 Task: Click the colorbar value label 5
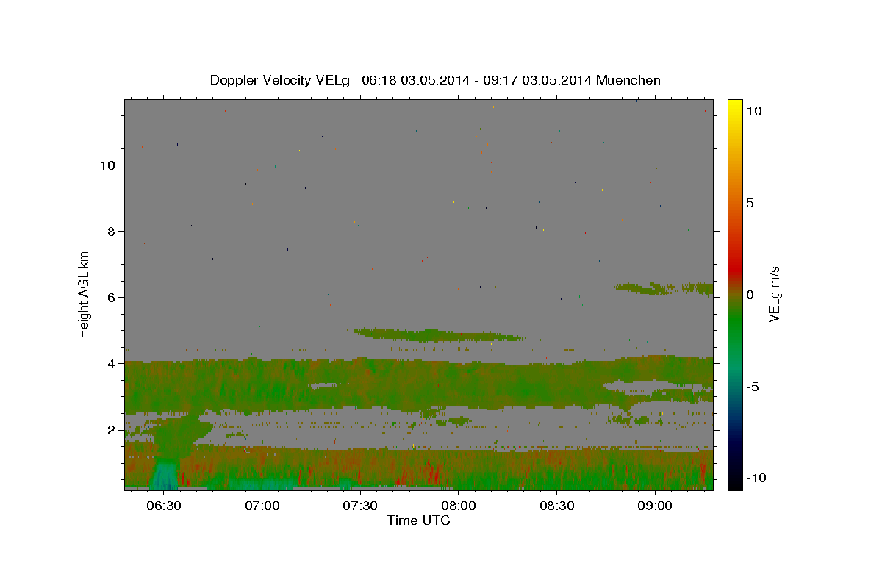tap(750, 203)
